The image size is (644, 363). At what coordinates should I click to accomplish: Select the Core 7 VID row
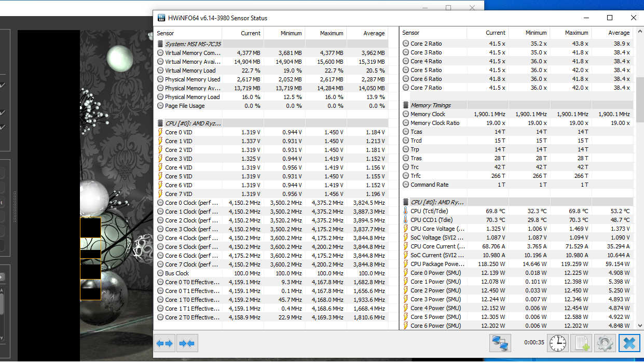(x=271, y=194)
